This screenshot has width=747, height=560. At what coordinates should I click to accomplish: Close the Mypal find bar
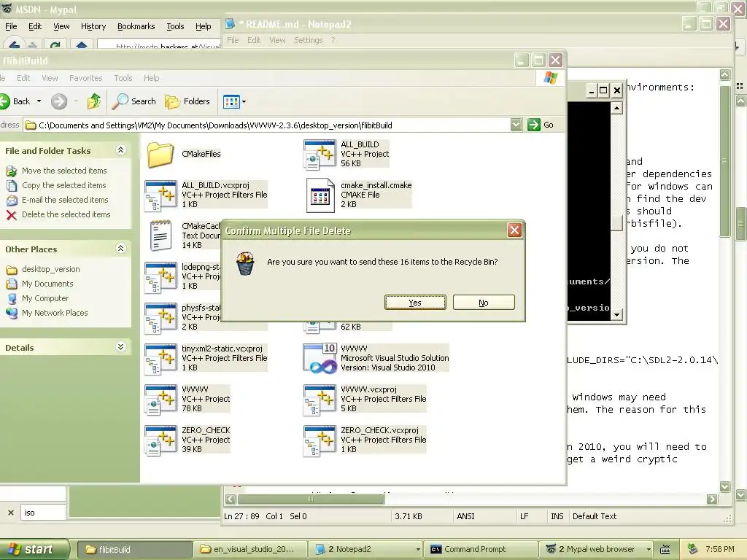[10, 513]
